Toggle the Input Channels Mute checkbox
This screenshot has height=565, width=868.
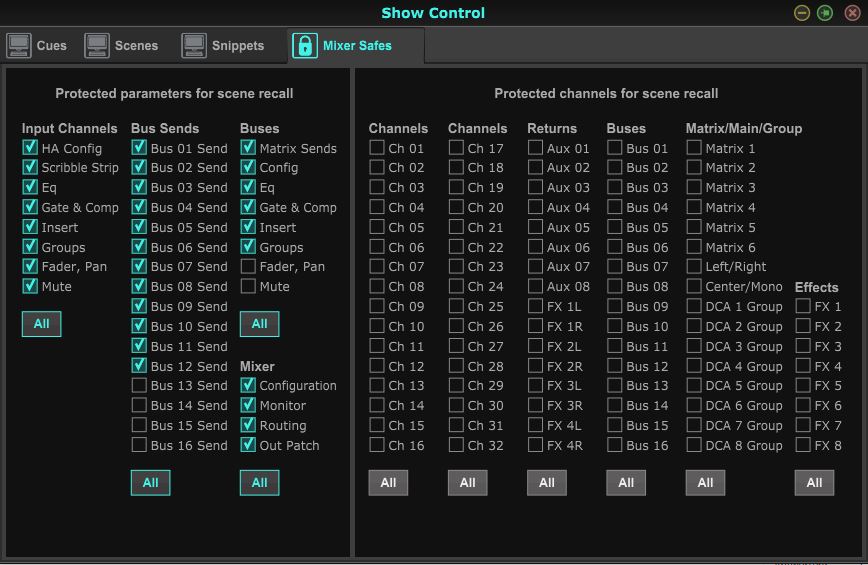[x=30, y=286]
